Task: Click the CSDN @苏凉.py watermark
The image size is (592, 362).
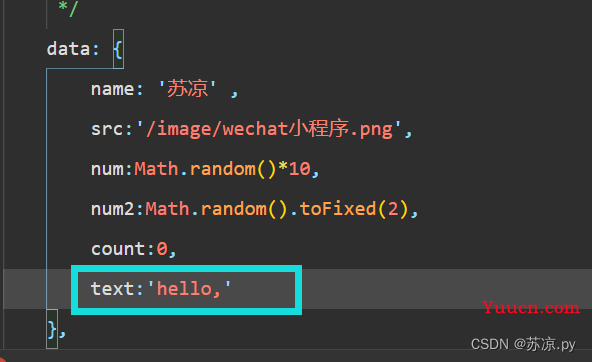Action: coord(523,344)
